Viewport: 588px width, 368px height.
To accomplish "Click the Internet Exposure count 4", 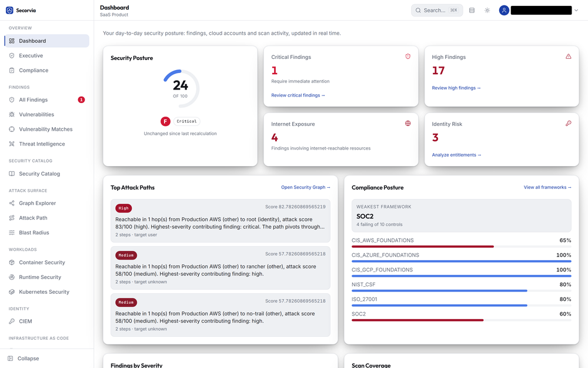I will click(x=275, y=137).
